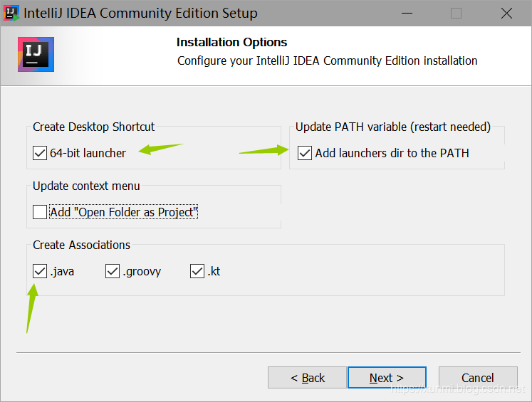Image resolution: width=532 pixels, height=402 pixels.
Task: Click the Create Desktop Shortcut group label
Action: point(93,127)
